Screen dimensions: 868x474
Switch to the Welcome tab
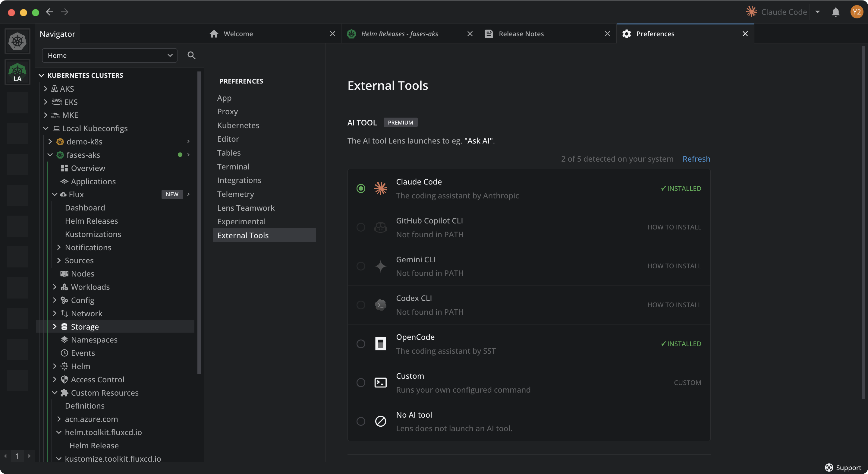click(x=272, y=34)
